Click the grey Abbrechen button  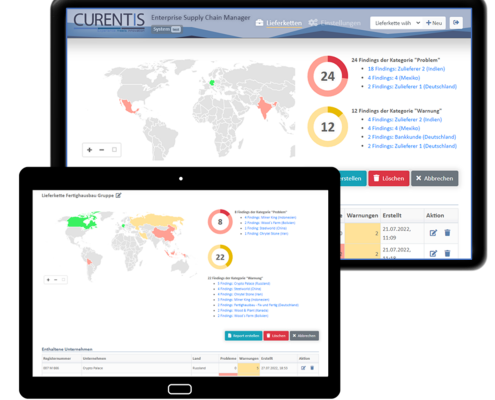point(434,178)
